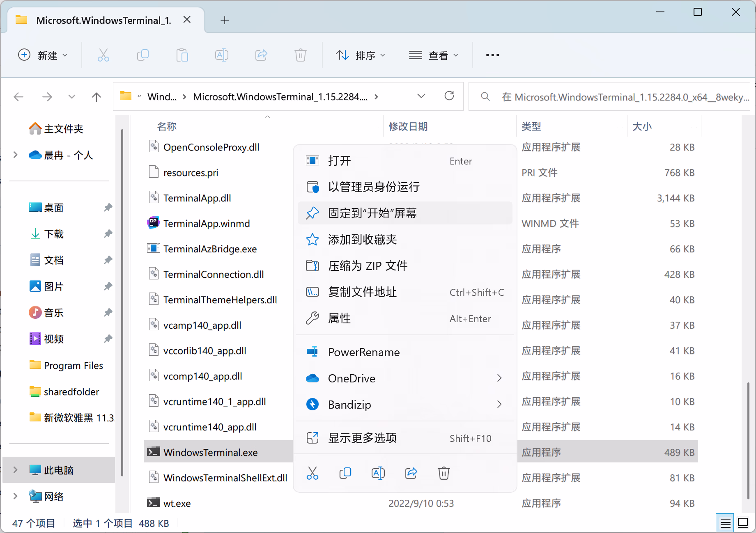This screenshot has height=533, width=756.
Task: Switch to details list view in status bar
Action: click(725, 523)
